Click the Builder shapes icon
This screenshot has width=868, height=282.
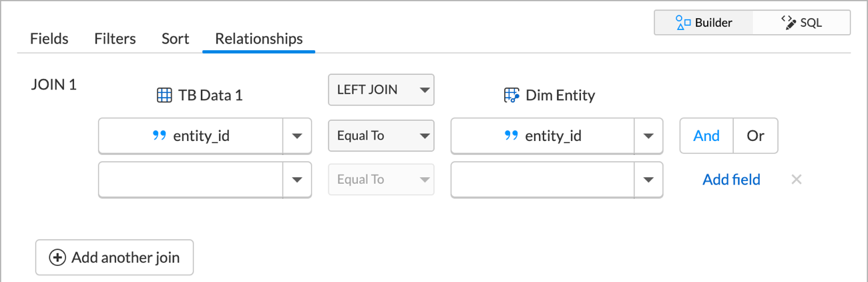(682, 23)
